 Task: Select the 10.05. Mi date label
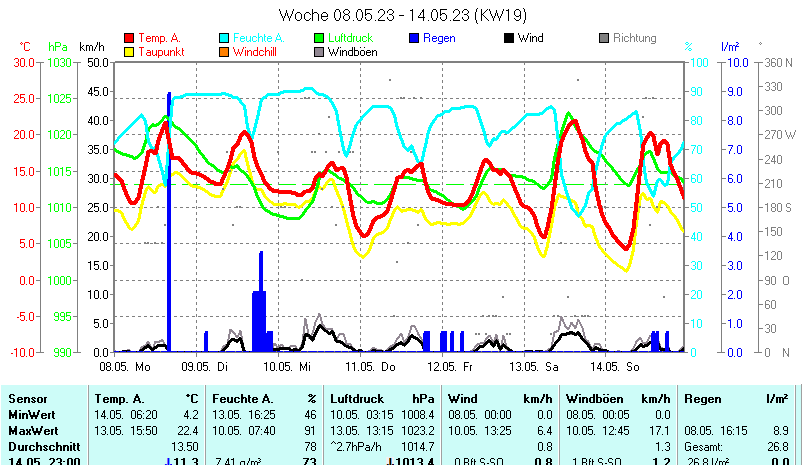pyautogui.click(x=291, y=366)
